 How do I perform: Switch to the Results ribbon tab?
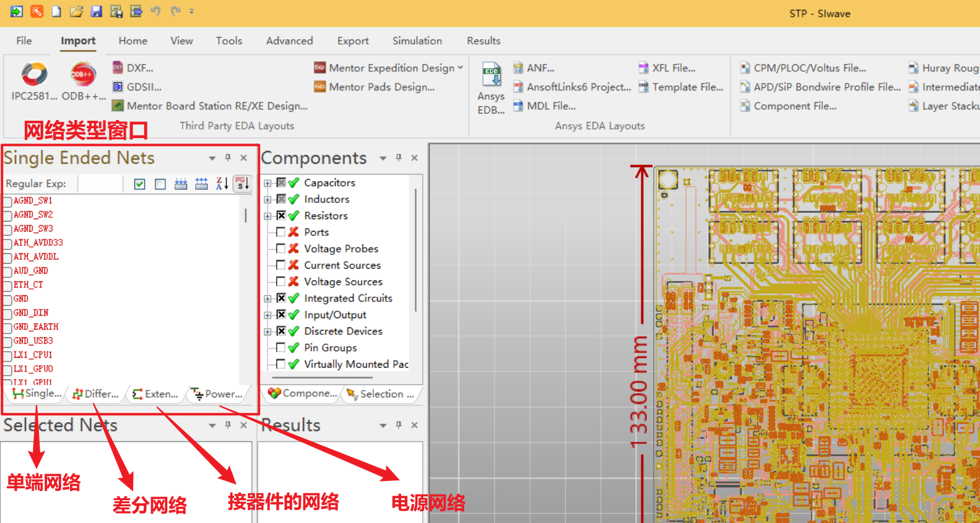point(483,40)
